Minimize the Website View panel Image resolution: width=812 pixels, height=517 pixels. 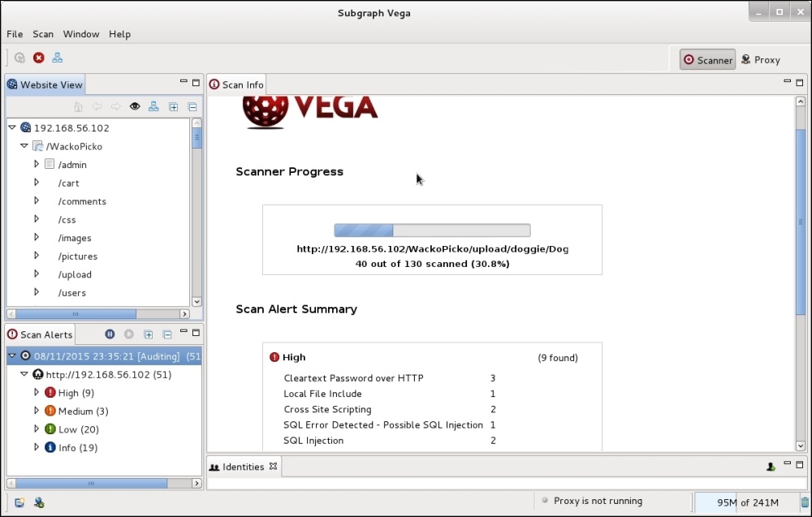pos(184,81)
